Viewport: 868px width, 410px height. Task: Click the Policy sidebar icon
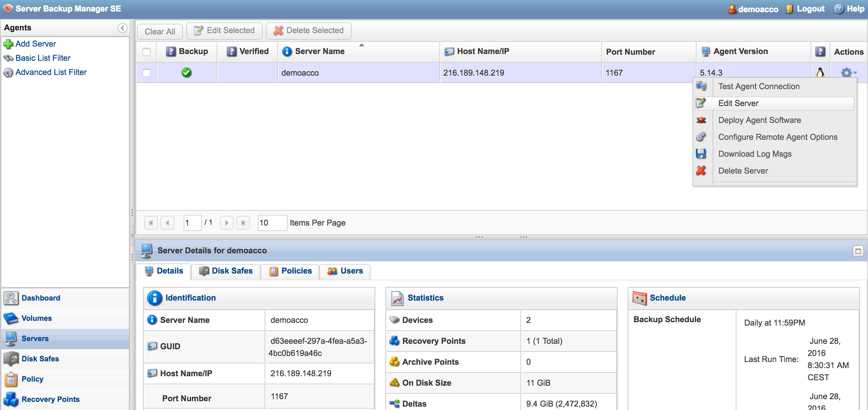point(10,379)
